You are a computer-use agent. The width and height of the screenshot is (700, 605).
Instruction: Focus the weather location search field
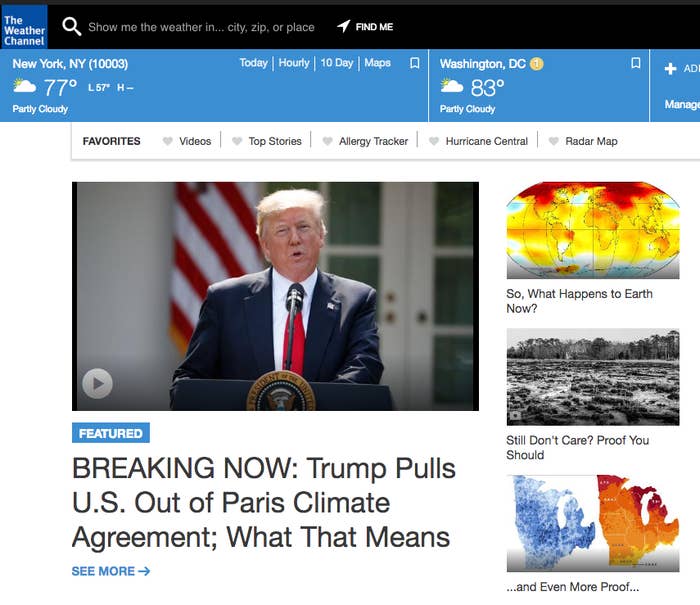point(201,27)
